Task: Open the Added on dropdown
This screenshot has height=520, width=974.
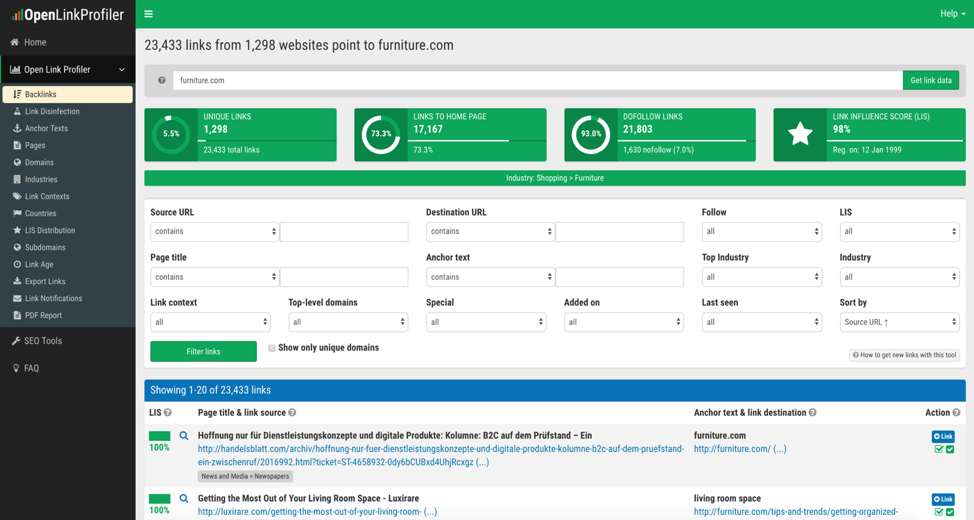Action: [624, 322]
